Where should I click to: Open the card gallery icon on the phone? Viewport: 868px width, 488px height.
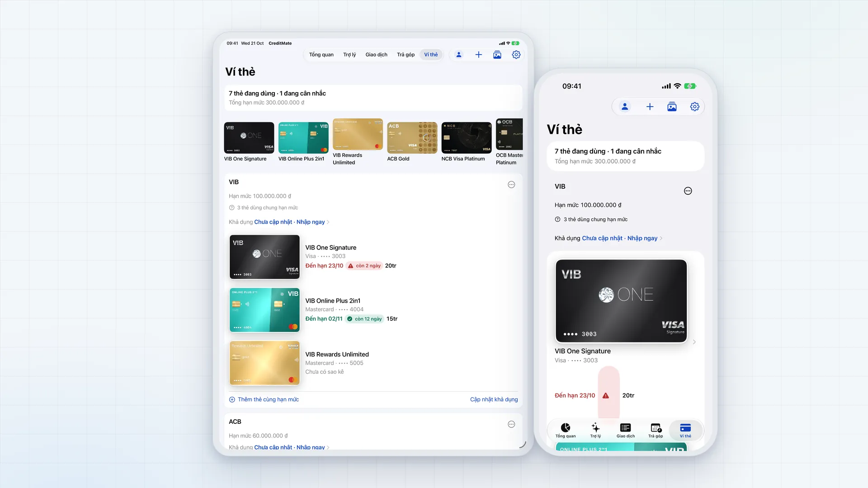(672, 107)
